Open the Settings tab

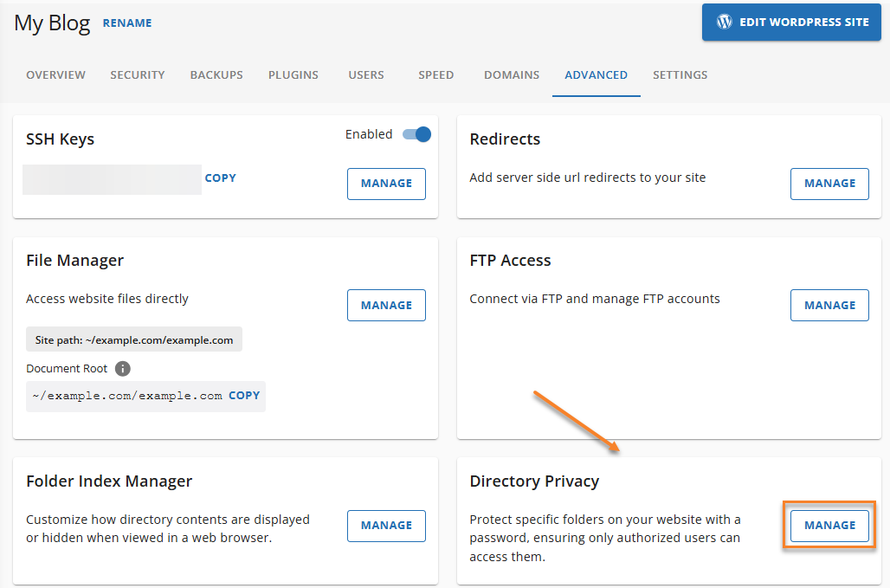[680, 75]
